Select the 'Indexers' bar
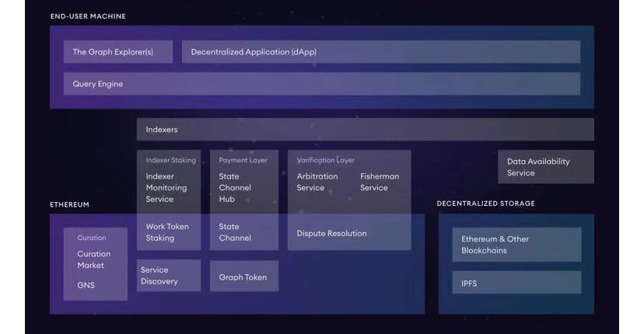 click(x=365, y=130)
